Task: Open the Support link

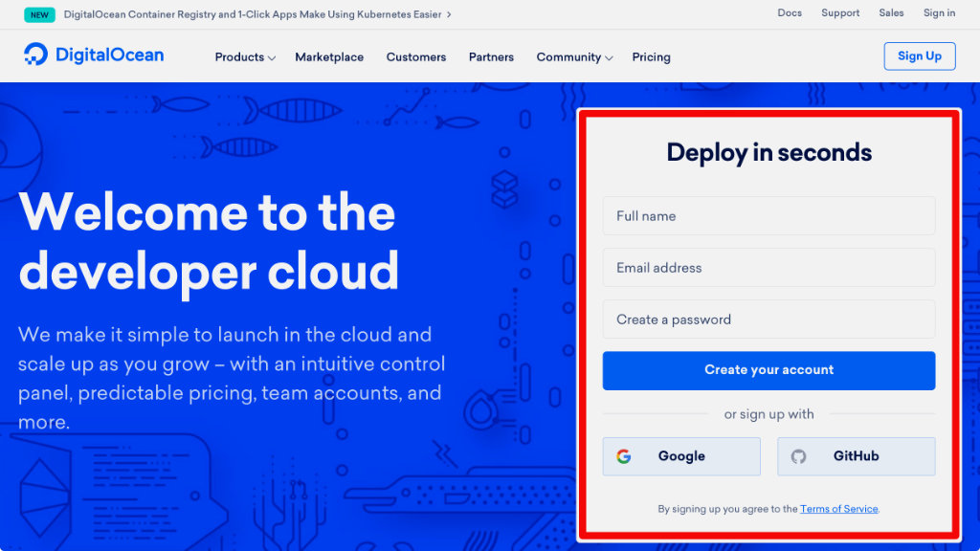Action: tap(840, 13)
